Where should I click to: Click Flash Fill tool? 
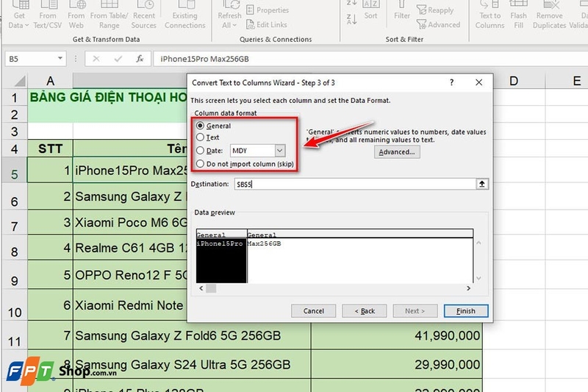(519, 15)
